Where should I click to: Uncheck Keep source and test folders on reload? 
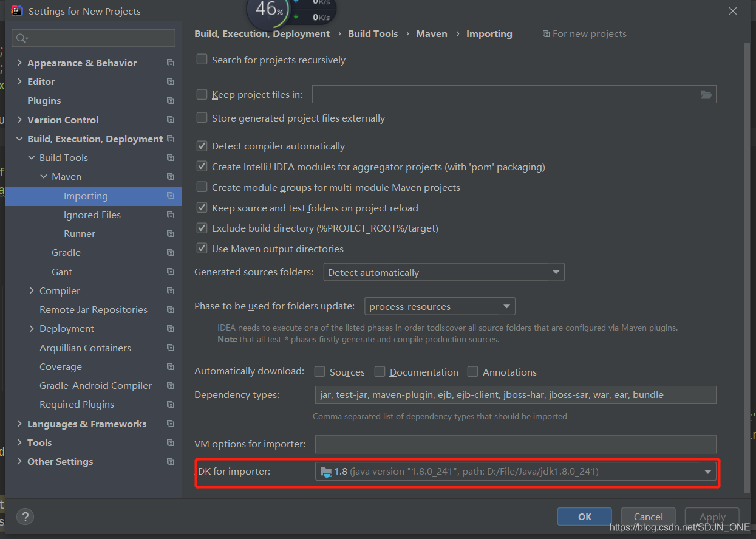point(202,208)
